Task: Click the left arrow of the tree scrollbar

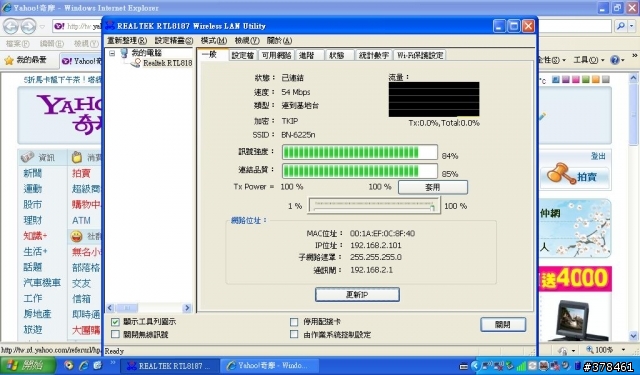Action: [x=110, y=308]
